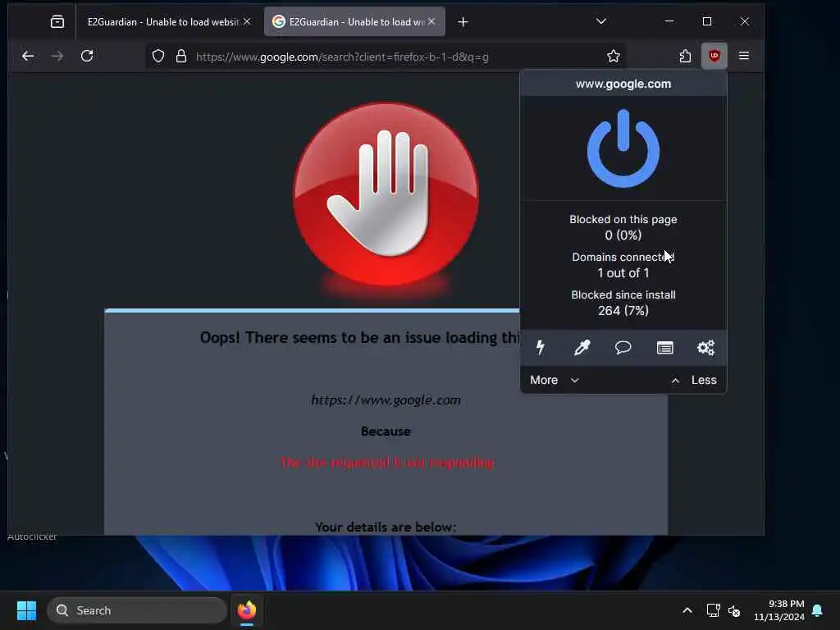Open the Windows Start menu

click(26, 610)
